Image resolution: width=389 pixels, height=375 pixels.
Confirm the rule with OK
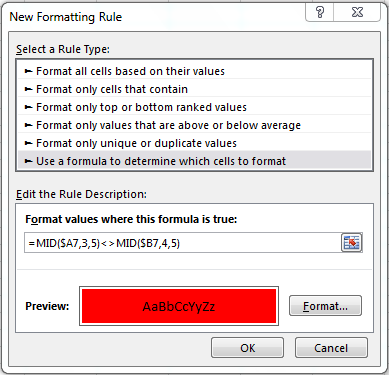coord(247,348)
